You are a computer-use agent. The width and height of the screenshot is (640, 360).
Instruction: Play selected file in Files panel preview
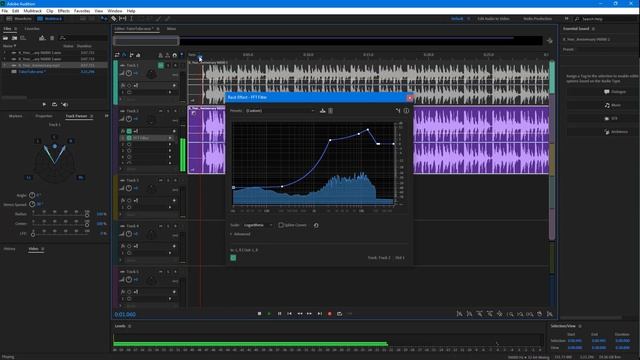click(x=44, y=104)
